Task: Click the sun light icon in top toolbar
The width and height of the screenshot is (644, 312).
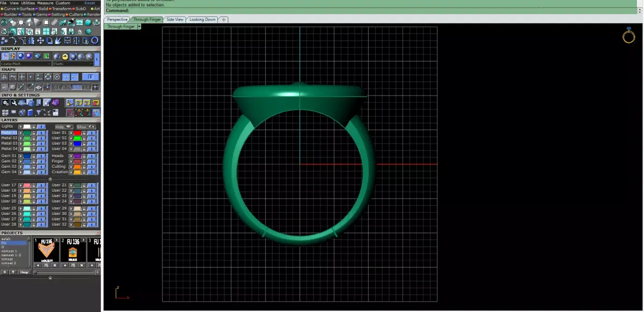Action: tap(21, 23)
